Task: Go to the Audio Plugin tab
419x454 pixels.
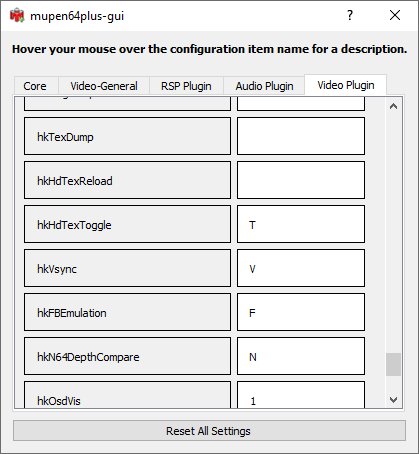Action: (x=264, y=86)
